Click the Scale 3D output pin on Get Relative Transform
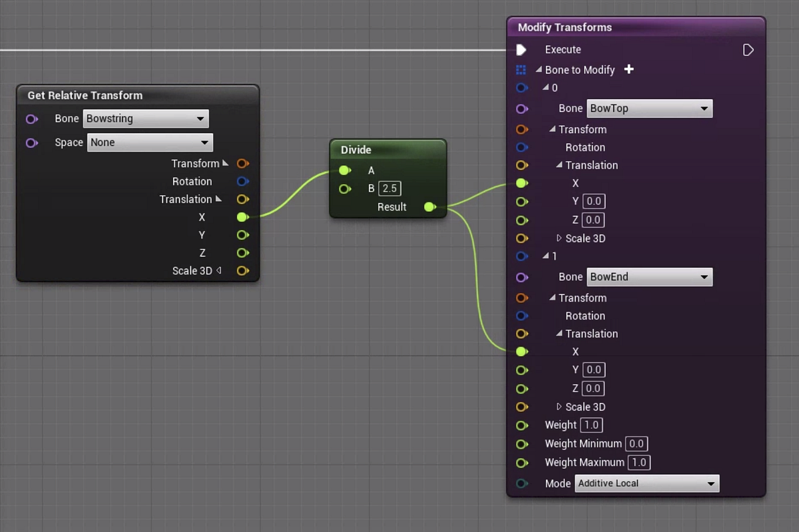This screenshot has width=799, height=532. coord(243,271)
